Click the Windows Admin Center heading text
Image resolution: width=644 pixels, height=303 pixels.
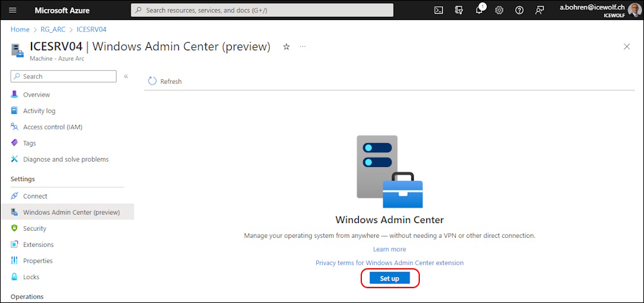pos(390,220)
